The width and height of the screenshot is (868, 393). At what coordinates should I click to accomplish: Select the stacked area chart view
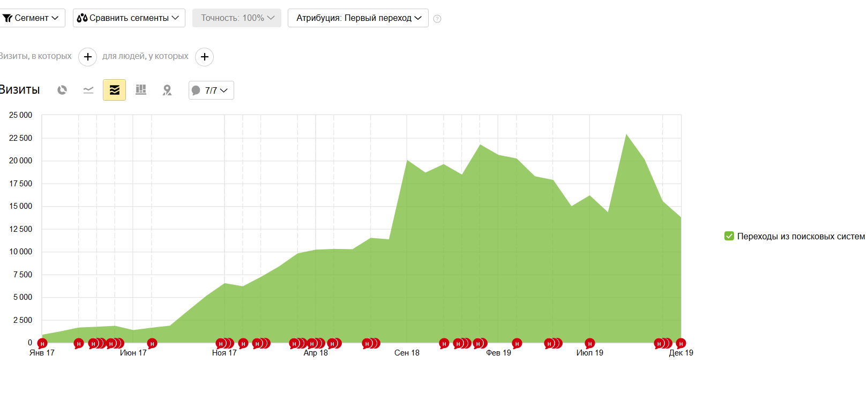(x=114, y=90)
